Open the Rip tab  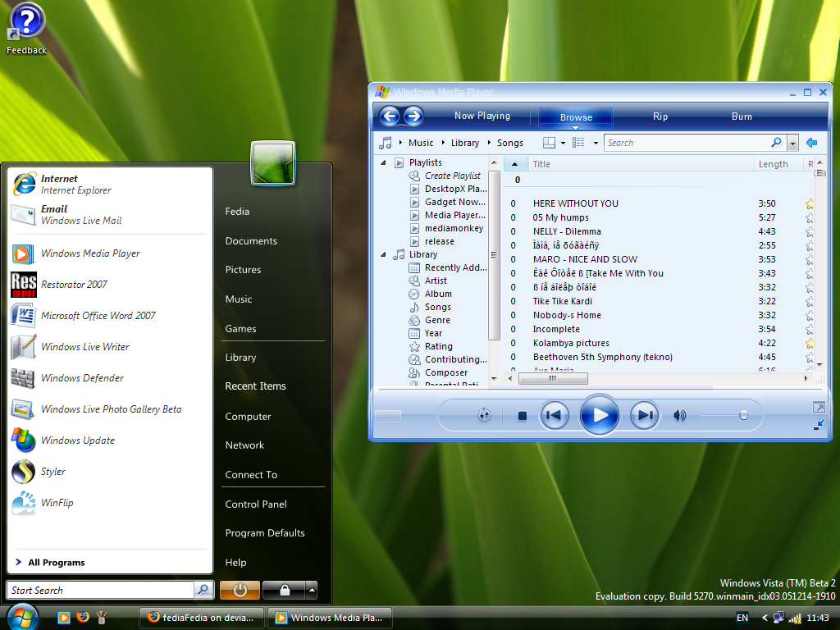660,116
